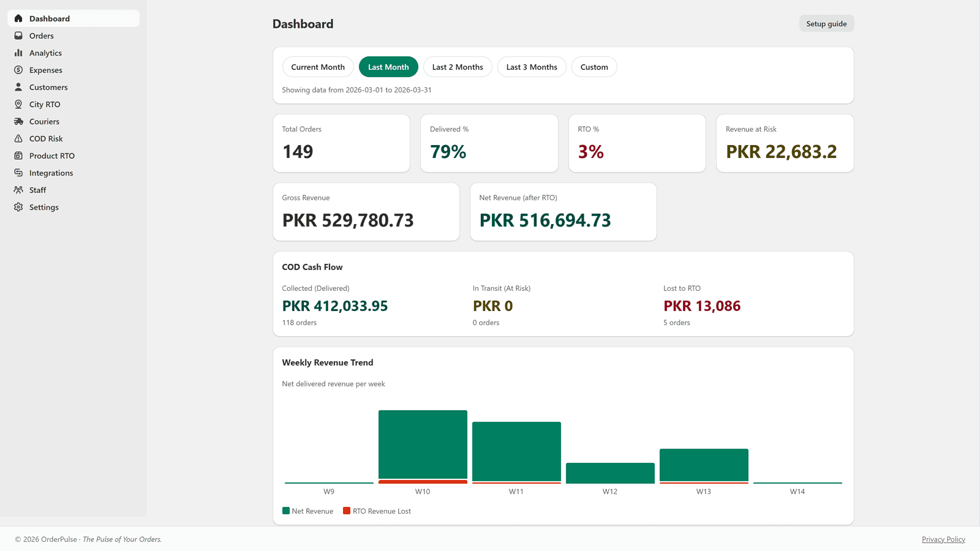The image size is (980, 551).
Task: Click Revenue at Risk PKR 22,683.2
Action: click(x=782, y=151)
